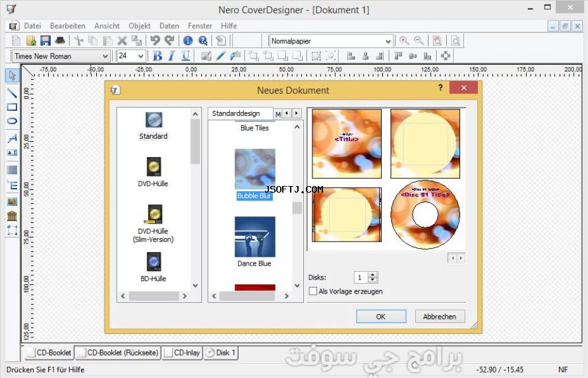Click the Undo arrow icon
Screen dimensions: 588x378
coord(155,40)
